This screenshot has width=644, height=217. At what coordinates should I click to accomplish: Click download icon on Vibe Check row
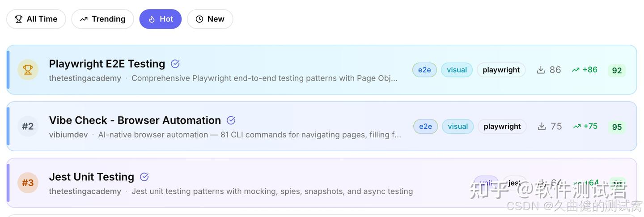pos(542,127)
